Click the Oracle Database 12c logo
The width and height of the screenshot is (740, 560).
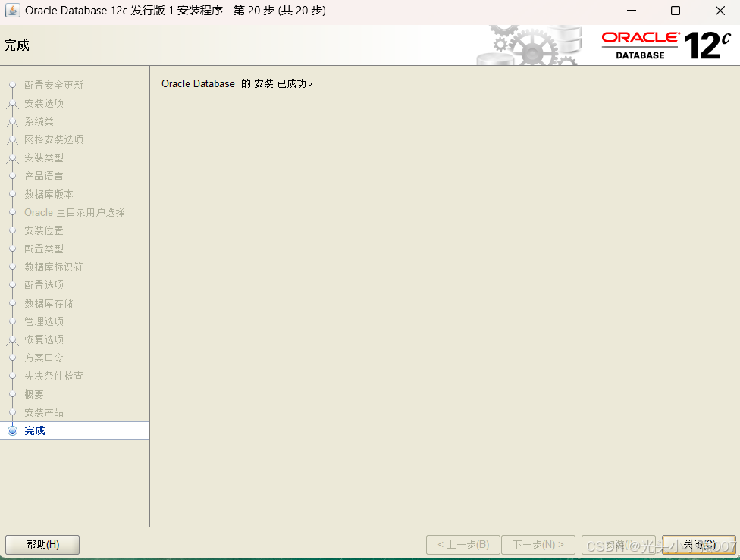point(666,45)
